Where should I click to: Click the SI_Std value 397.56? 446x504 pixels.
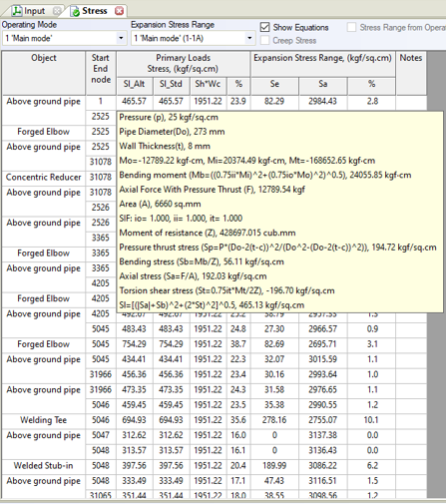[x=171, y=466]
